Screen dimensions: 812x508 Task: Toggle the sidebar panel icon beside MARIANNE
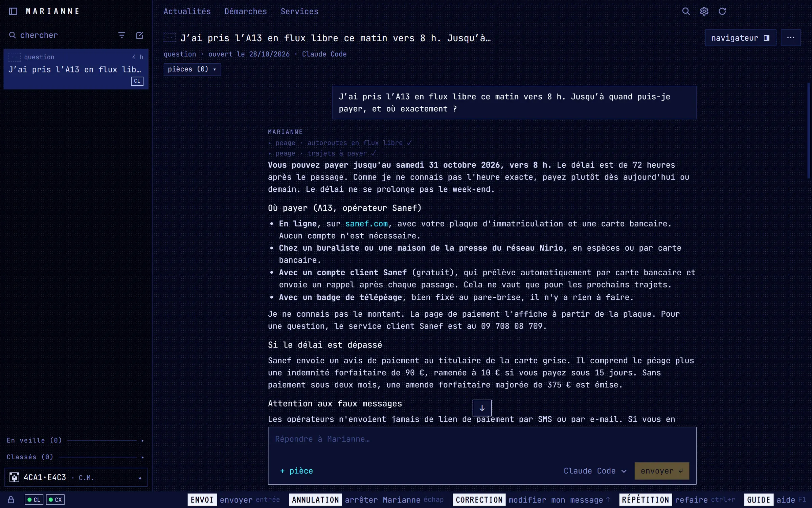(13, 11)
